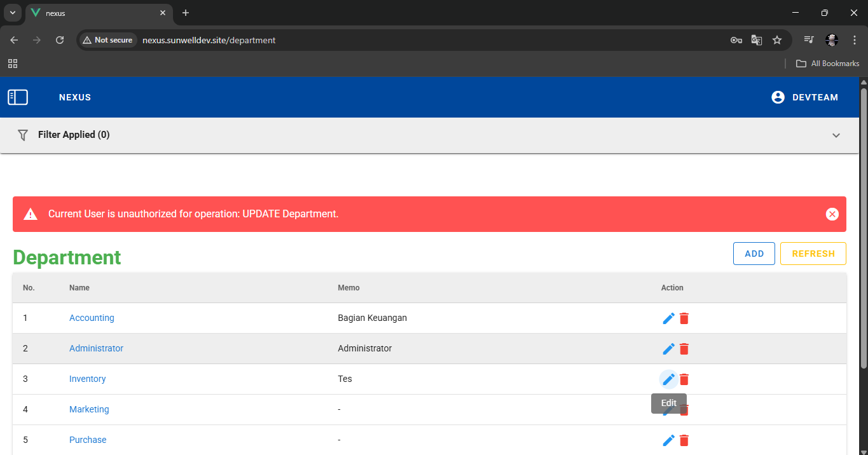Viewport: 868px width, 455px height.
Task: Dismiss the unauthorized error alert
Action: (832, 214)
